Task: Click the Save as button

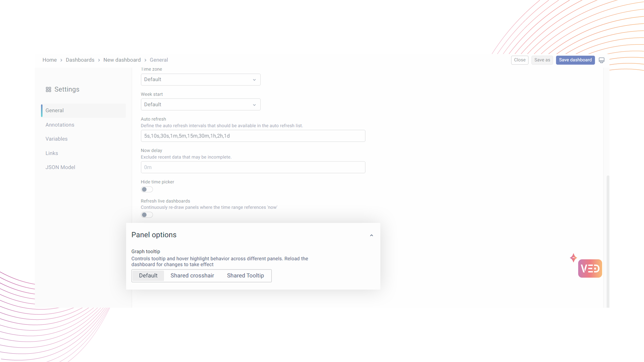Action: 542,60
